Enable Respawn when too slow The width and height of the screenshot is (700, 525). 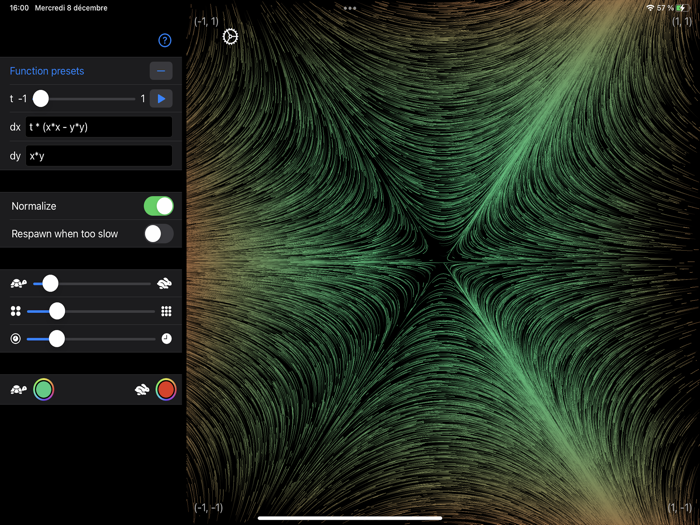pos(159,234)
